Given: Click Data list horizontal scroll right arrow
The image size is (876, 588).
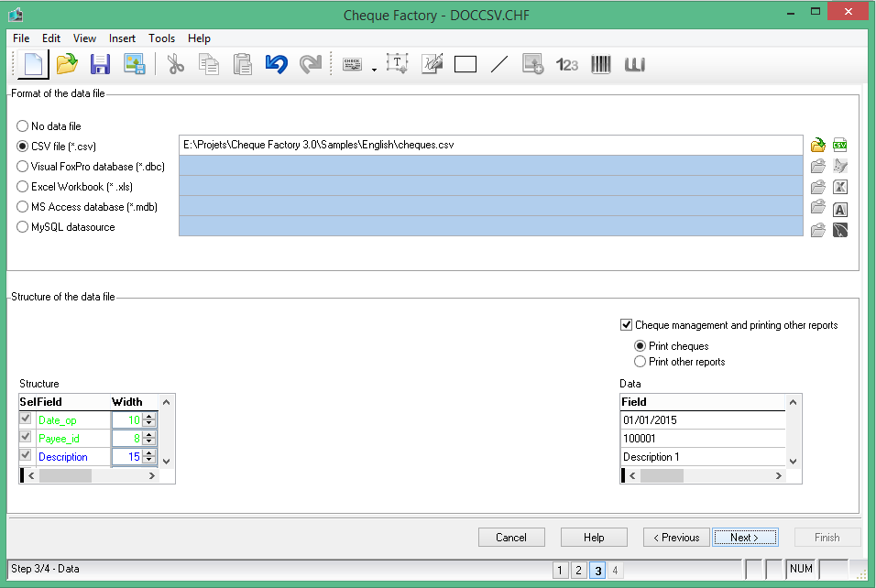Looking at the screenshot, I should pos(778,475).
